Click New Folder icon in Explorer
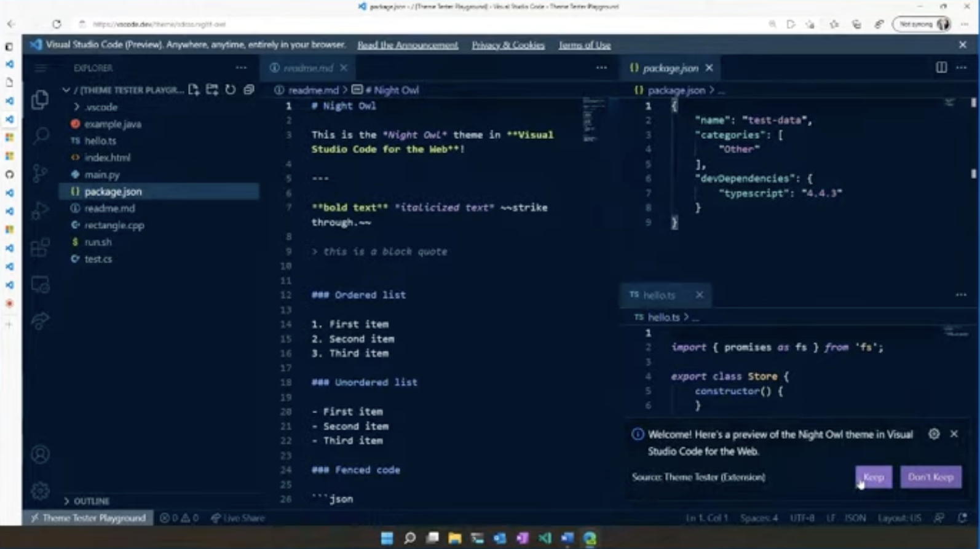980x549 pixels. 212,90
